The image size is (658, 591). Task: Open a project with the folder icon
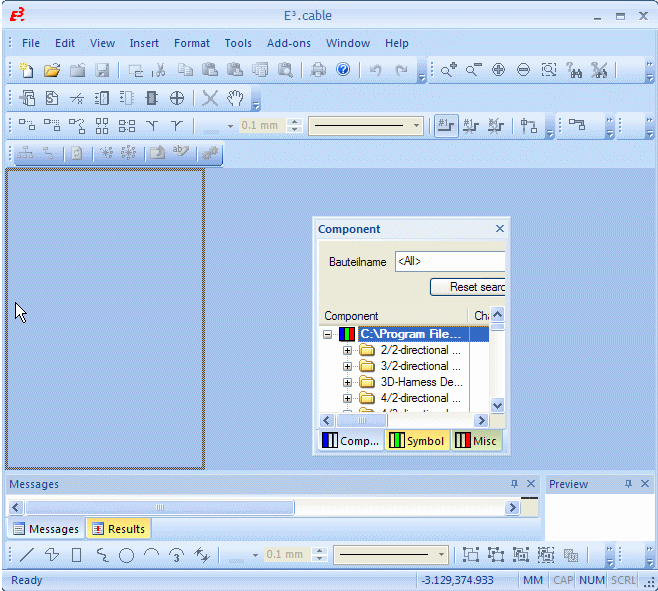pyautogui.click(x=52, y=70)
